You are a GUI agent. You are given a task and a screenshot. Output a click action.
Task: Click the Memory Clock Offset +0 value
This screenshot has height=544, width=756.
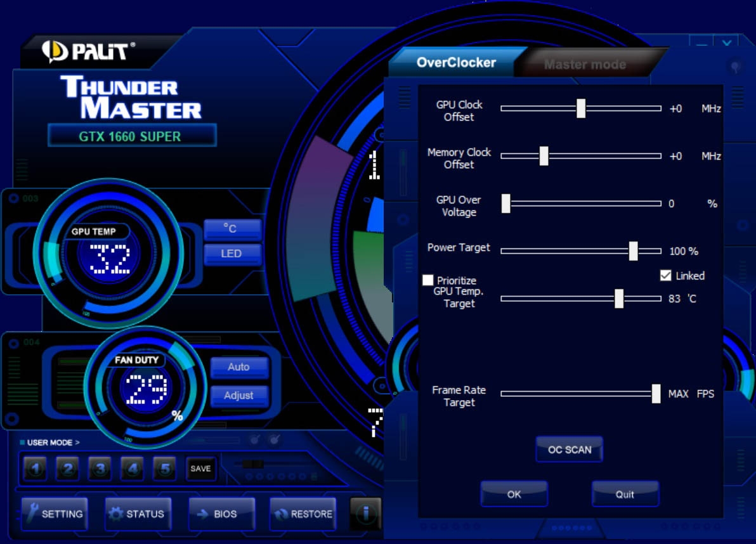coord(675,156)
